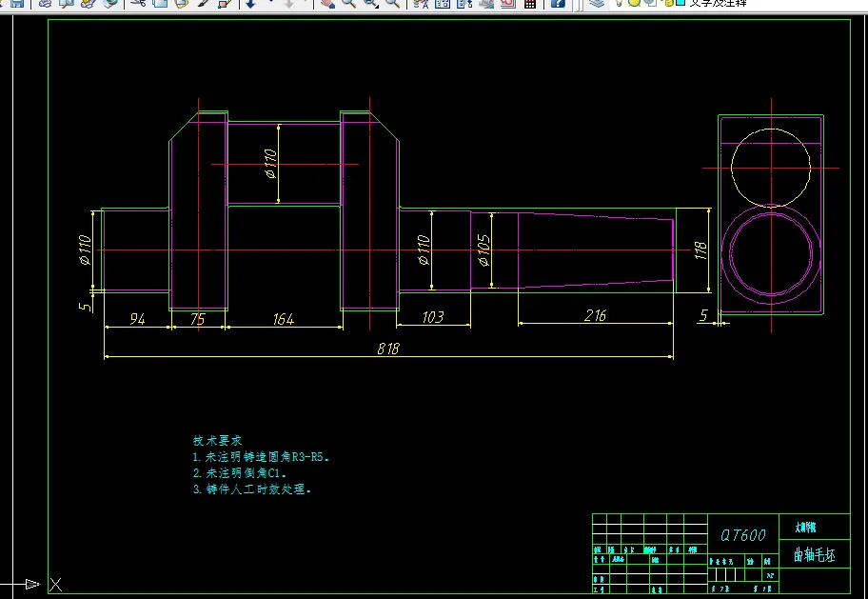
Task: Click the Save floppy disk icon
Action: coord(17,3)
